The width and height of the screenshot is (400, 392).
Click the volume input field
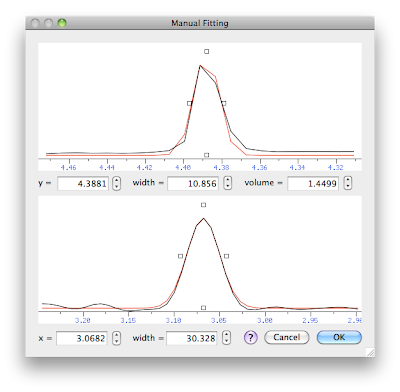[x=313, y=183]
